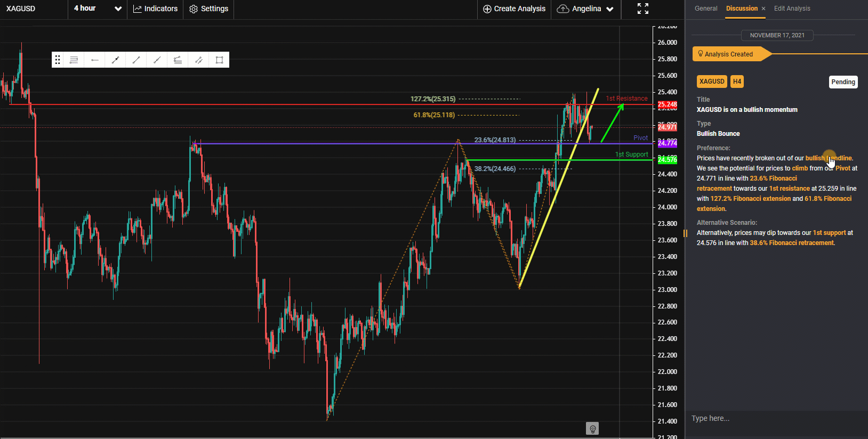Click the '1st Resistance' line label

[x=626, y=99]
